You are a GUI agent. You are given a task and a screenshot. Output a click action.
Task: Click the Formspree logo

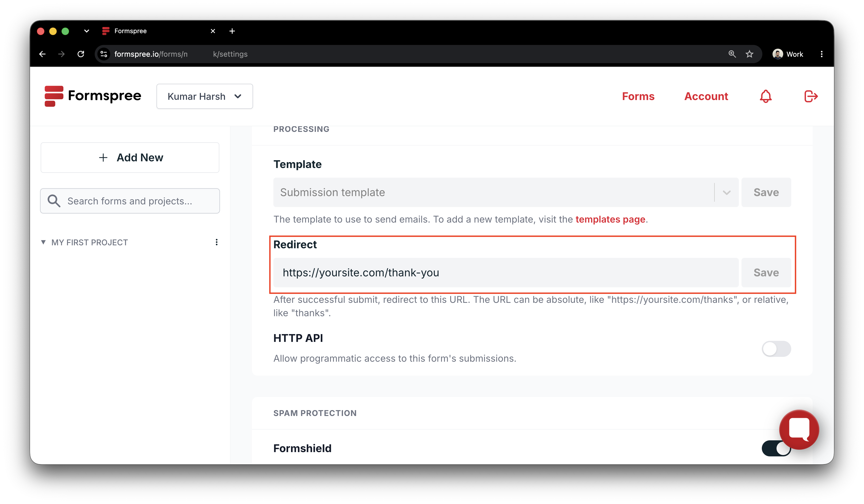point(93,96)
